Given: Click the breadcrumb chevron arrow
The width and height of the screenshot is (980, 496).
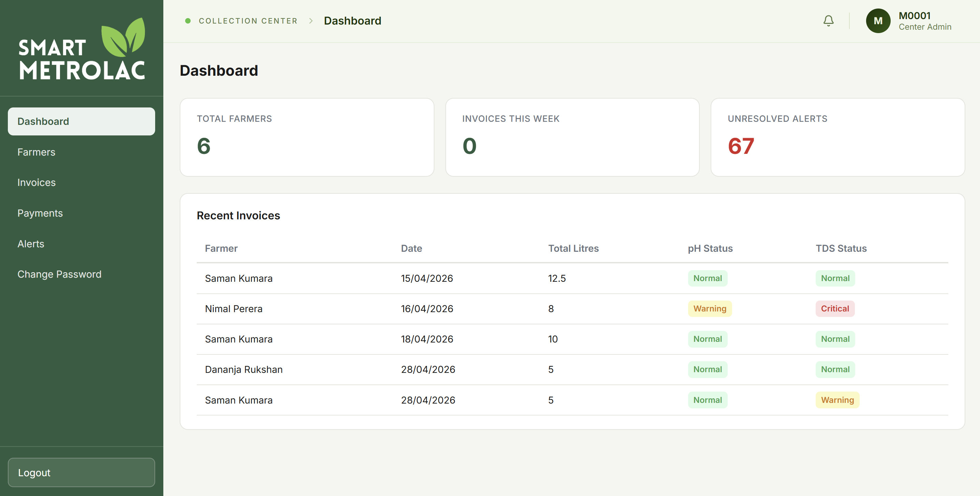Looking at the screenshot, I should [311, 21].
